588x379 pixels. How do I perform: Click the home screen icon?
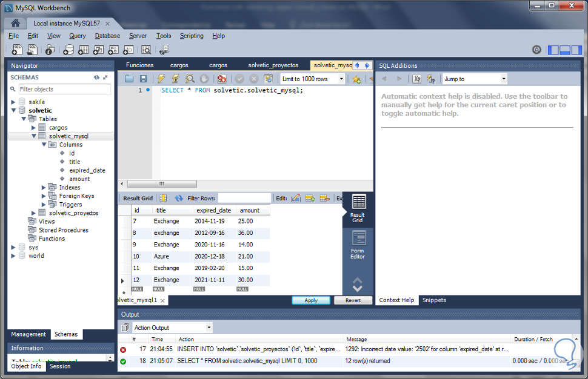coord(15,23)
